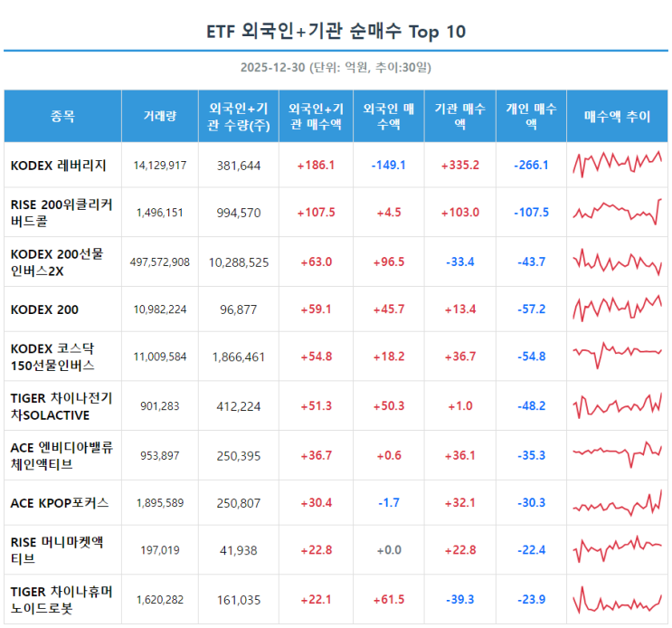Open the ACE 엔비디아밸류체인액티브 trend sparkline

[617, 454]
